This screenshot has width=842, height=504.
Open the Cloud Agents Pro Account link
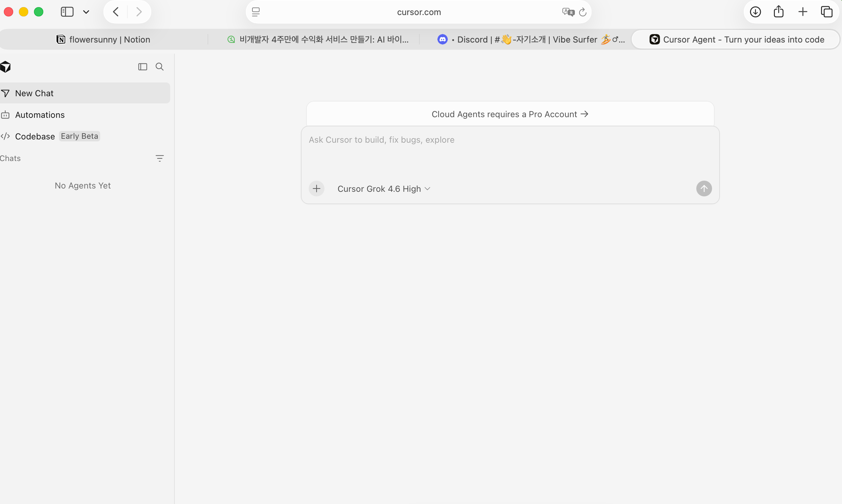pos(510,114)
